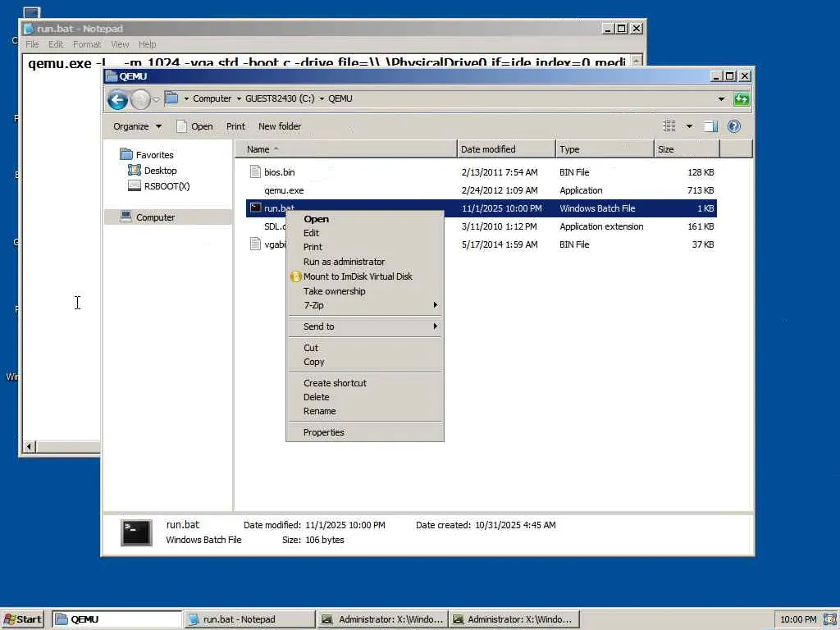Viewport: 840px width, 630px height.
Task: Choose Properties in the context menu
Action: coord(365,432)
